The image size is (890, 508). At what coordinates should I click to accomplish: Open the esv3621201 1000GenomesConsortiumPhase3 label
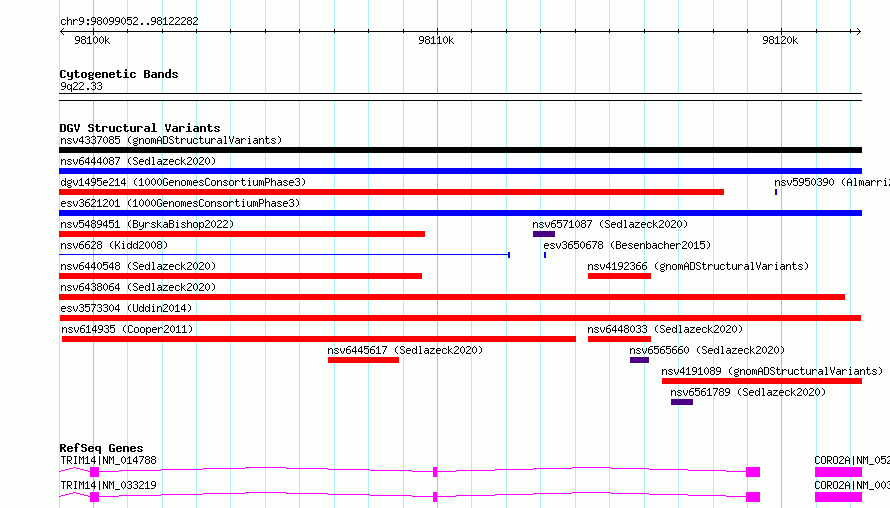tap(180, 203)
